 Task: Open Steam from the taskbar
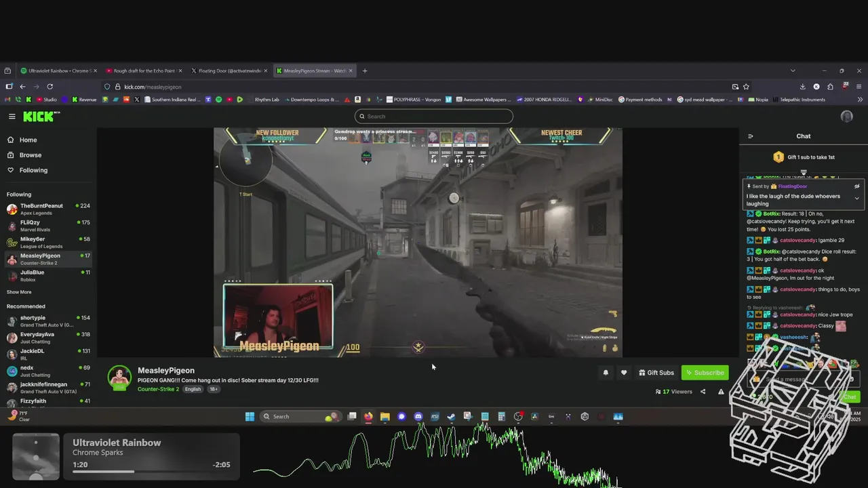451,416
